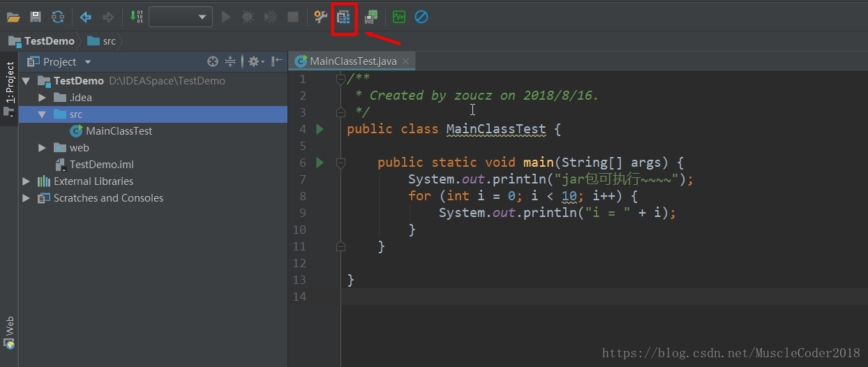The height and width of the screenshot is (367, 868).
Task: Click fold end marker at line 11
Action: (x=341, y=246)
